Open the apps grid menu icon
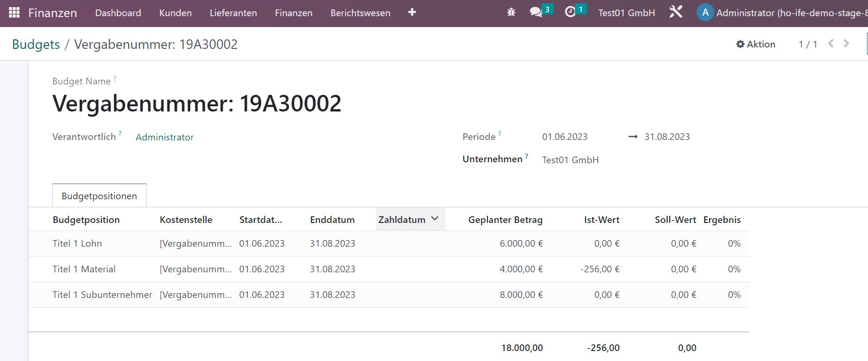The image size is (868, 361). click(x=14, y=13)
